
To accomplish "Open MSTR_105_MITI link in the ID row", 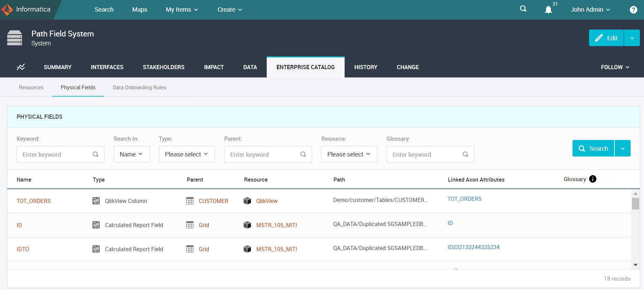I will pos(277,225).
